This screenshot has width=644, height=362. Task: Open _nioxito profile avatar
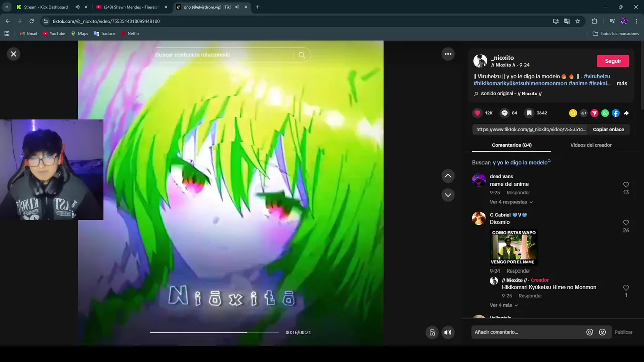(480, 61)
